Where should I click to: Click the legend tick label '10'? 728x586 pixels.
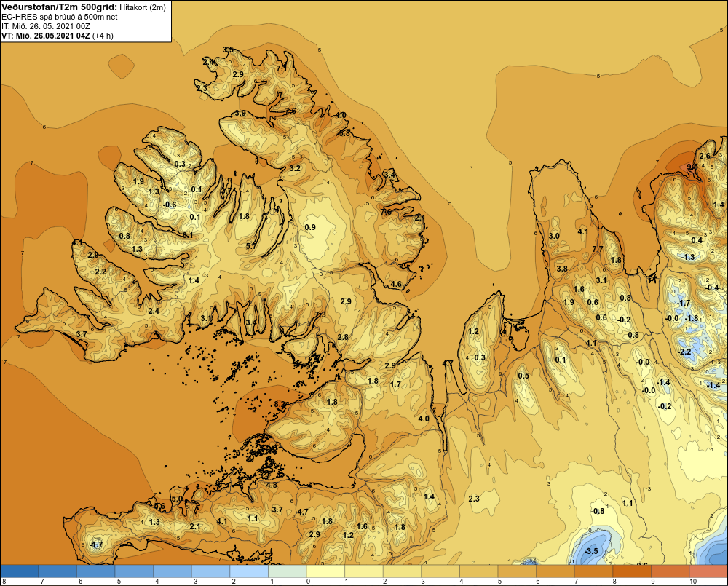click(693, 582)
